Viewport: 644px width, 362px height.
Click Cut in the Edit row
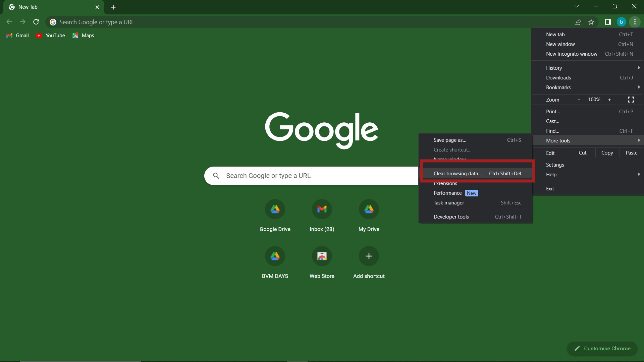(x=583, y=153)
